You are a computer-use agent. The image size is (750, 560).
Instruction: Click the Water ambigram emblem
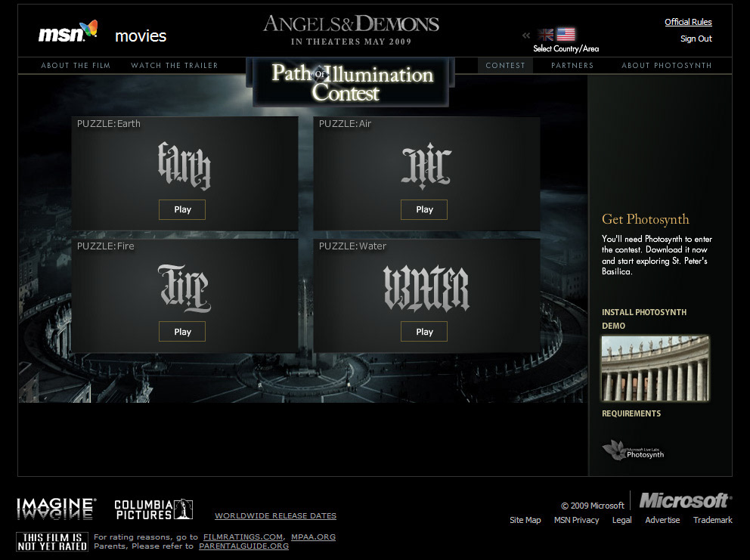(426, 289)
